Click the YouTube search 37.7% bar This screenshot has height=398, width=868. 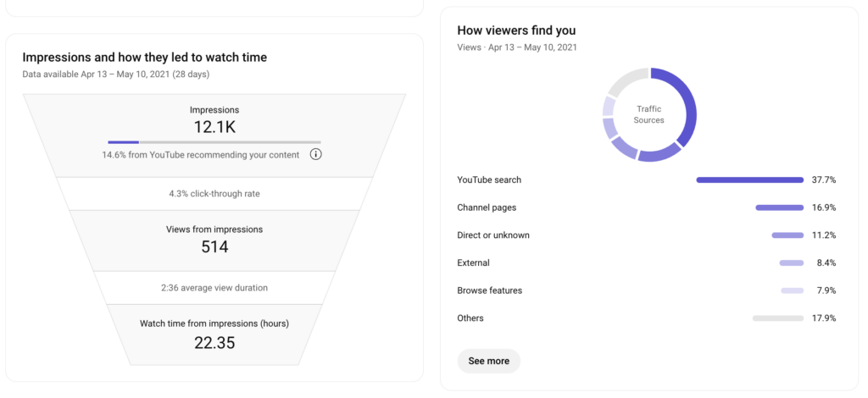[x=749, y=180]
